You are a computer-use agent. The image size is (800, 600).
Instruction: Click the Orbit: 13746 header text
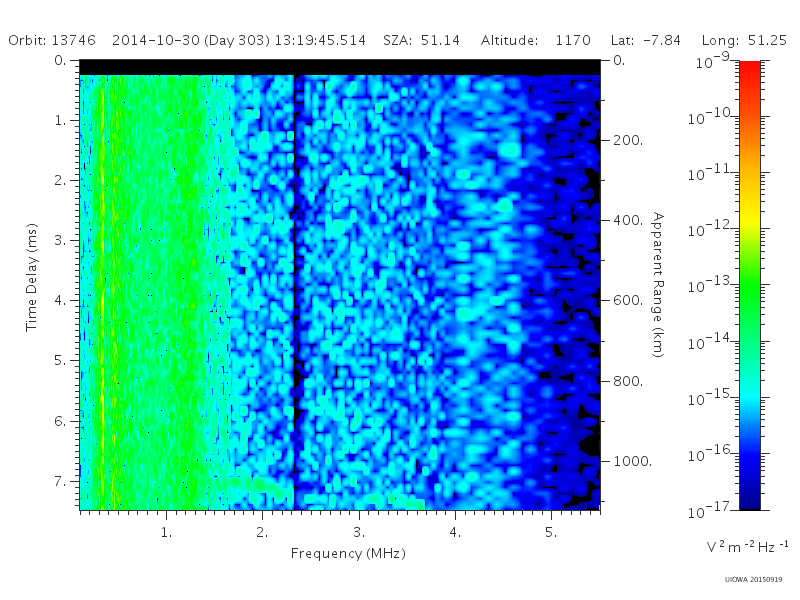(x=52, y=40)
